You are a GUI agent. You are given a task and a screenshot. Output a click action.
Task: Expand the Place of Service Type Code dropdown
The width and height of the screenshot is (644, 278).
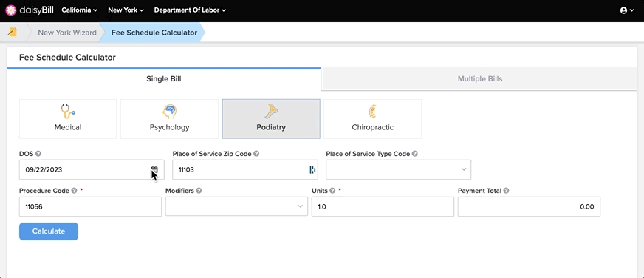tap(398, 169)
